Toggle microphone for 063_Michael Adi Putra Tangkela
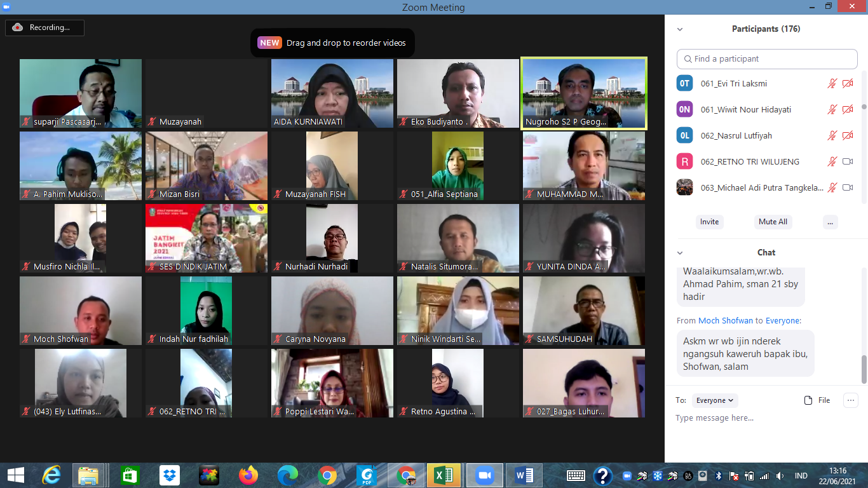The width and height of the screenshot is (868, 488). pyautogui.click(x=832, y=187)
